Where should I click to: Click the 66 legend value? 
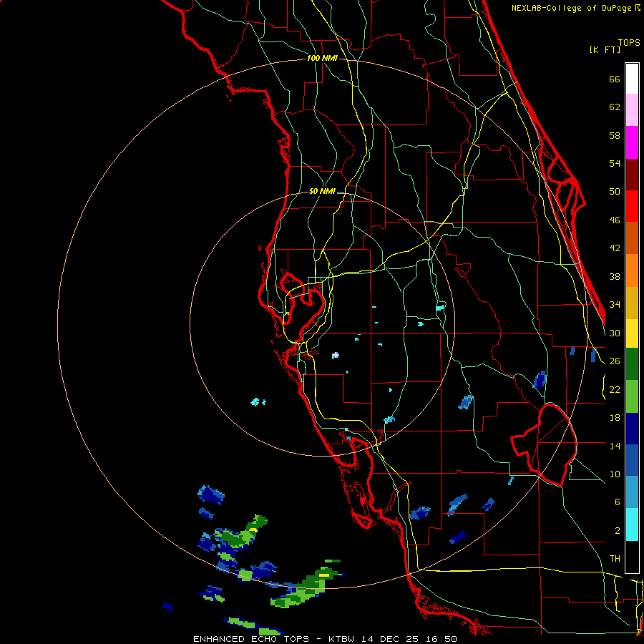tap(615, 79)
